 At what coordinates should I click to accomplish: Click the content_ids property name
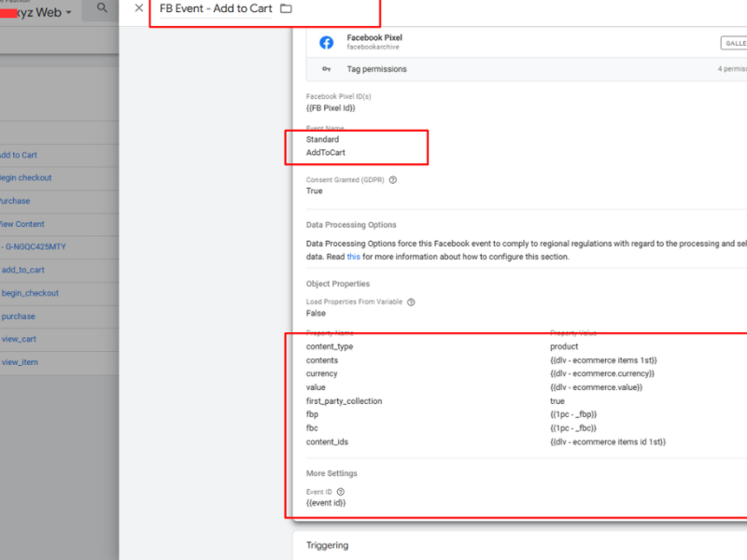328,441
